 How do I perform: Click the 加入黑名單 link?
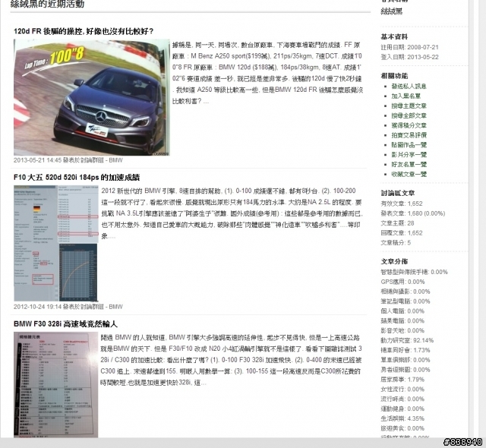(x=406, y=96)
